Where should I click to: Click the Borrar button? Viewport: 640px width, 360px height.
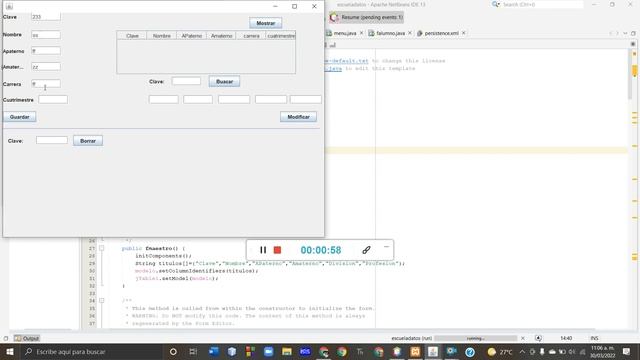click(x=88, y=141)
